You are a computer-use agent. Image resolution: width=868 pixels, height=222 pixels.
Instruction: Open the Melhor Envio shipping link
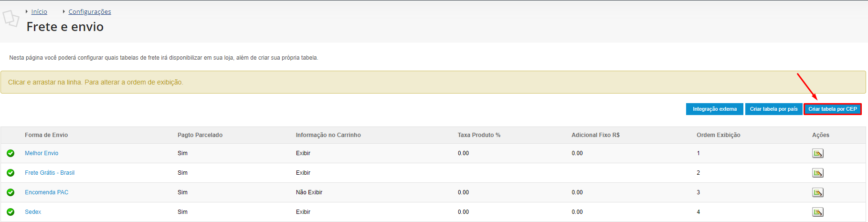(x=42, y=153)
